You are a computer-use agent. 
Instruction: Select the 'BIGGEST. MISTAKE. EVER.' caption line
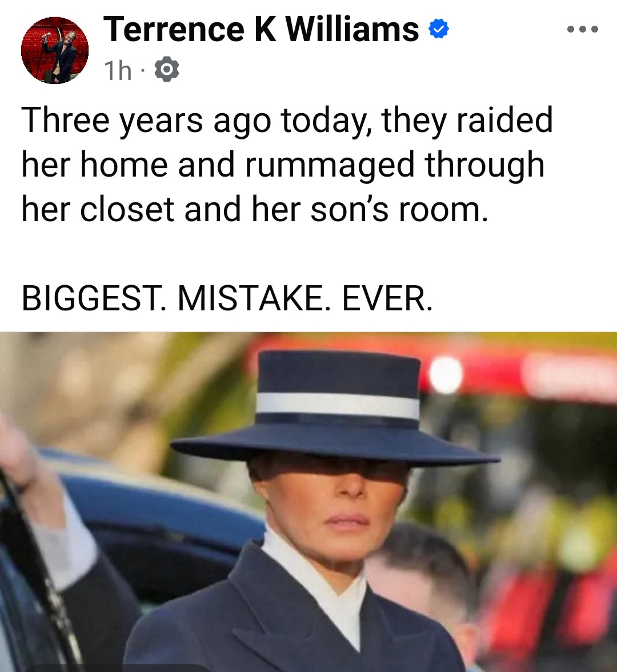pyautogui.click(x=227, y=298)
